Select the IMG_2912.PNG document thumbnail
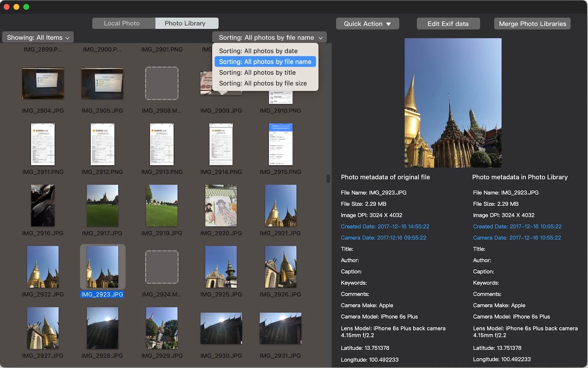 tap(102, 144)
